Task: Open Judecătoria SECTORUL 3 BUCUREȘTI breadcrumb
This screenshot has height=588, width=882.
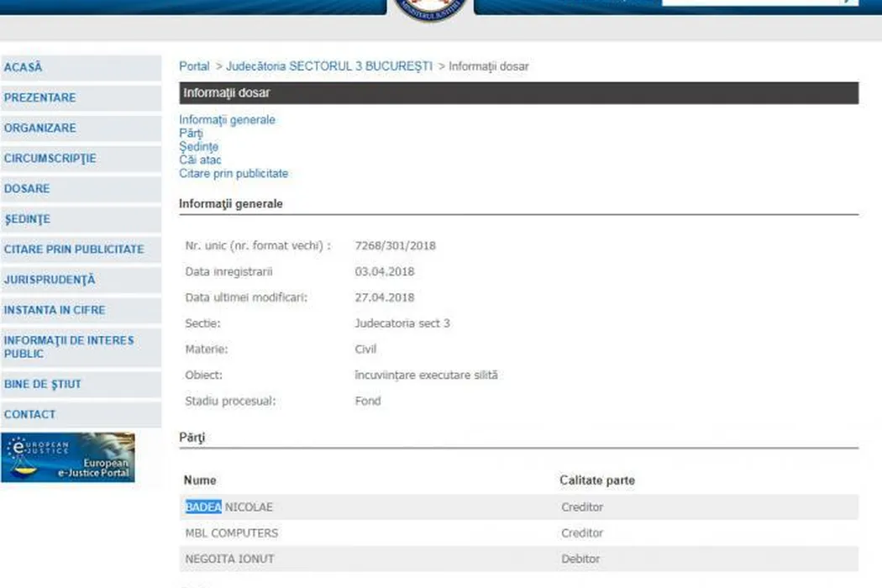Action: coord(329,66)
